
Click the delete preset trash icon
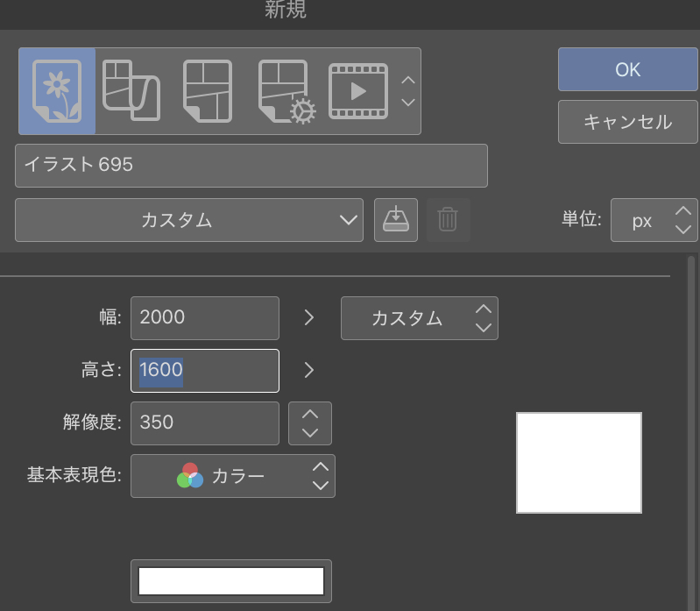pyautogui.click(x=448, y=220)
